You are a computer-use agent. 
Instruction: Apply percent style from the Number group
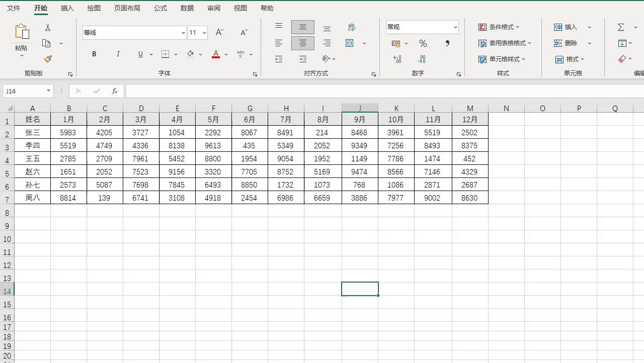pyautogui.click(x=423, y=43)
